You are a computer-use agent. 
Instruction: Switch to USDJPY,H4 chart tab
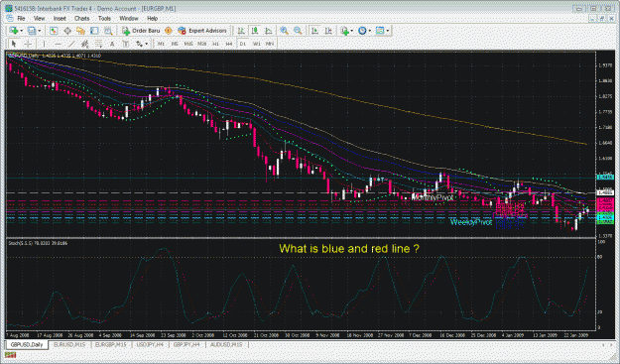pyautogui.click(x=150, y=344)
